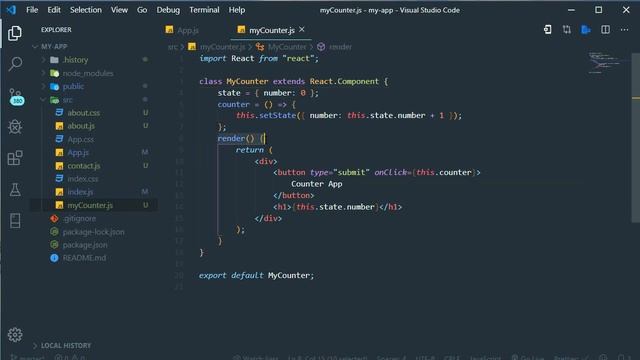Open the More Actions ellipsis menu

pos(624,30)
